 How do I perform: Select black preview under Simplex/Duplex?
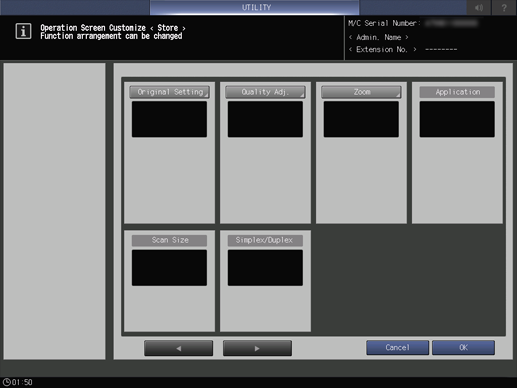[x=265, y=268]
